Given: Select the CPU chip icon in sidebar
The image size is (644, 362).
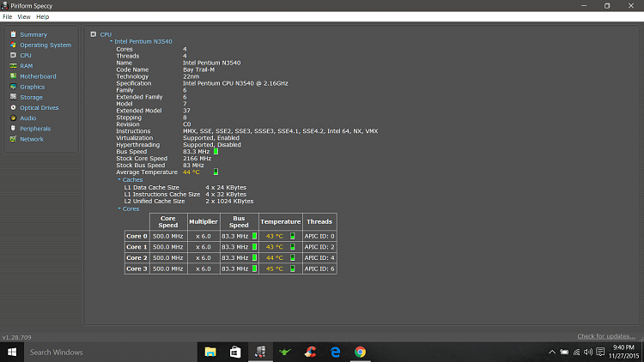Looking at the screenshot, I should tap(13, 55).
